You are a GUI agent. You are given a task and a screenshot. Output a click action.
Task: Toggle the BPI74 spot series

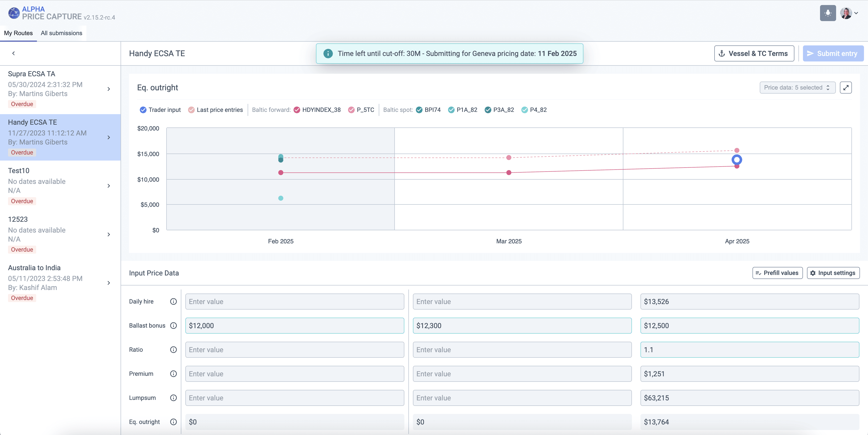[x=419, y=110]
